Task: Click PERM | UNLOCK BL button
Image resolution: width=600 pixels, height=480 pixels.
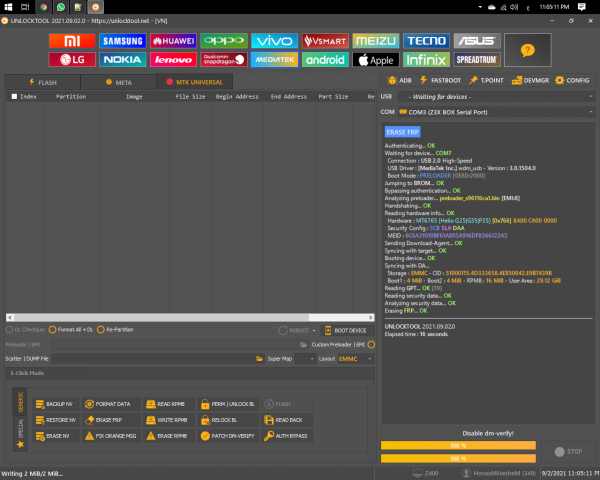Action: tap(228, 404)
